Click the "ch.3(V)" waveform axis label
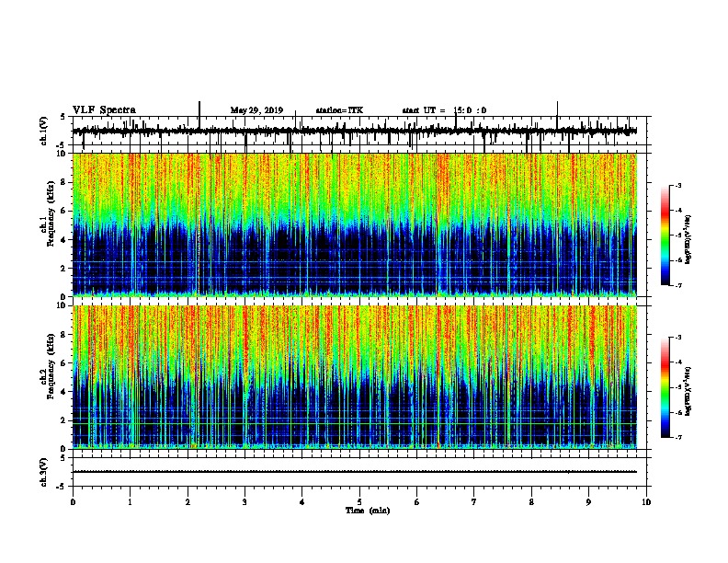728x563 pixels. pos(44,473)
